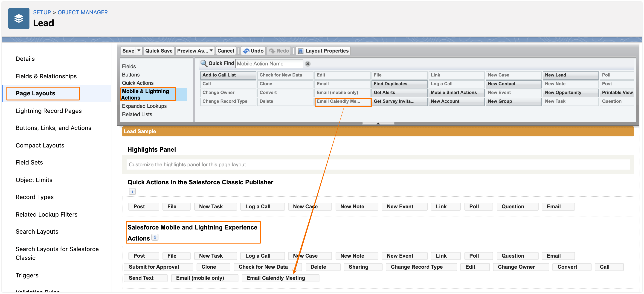
Task: Click the Cancel button
Action: tap(226, 50)
